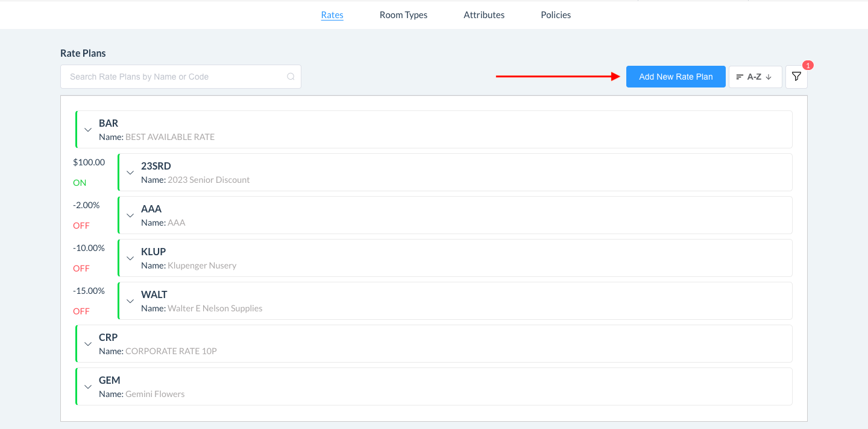Click the Add New Rate Plan button
The width and height of the screenshot is (868, 429).
[675, 77]
